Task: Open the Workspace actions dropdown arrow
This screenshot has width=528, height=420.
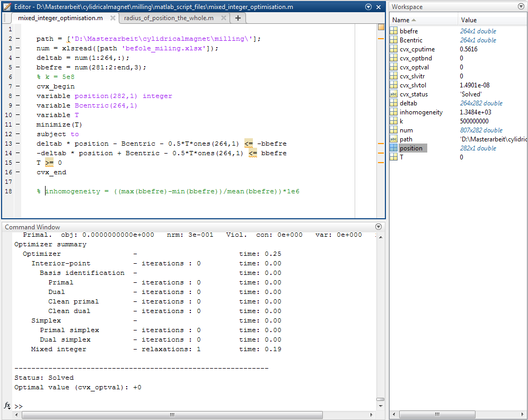Action: 521,6
